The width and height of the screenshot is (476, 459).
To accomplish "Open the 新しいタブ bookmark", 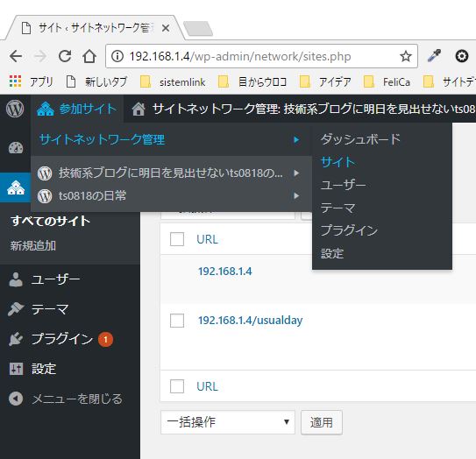I will (96, 82).
